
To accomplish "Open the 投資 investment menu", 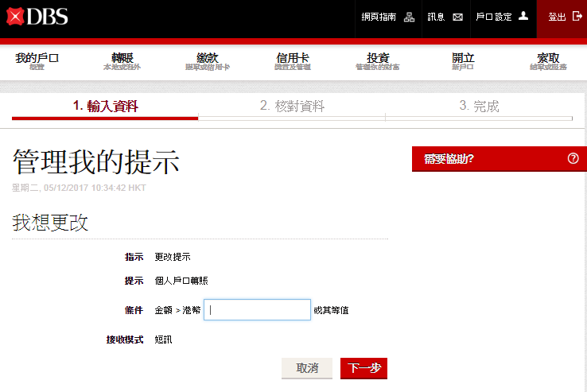I will click(378, 61).
